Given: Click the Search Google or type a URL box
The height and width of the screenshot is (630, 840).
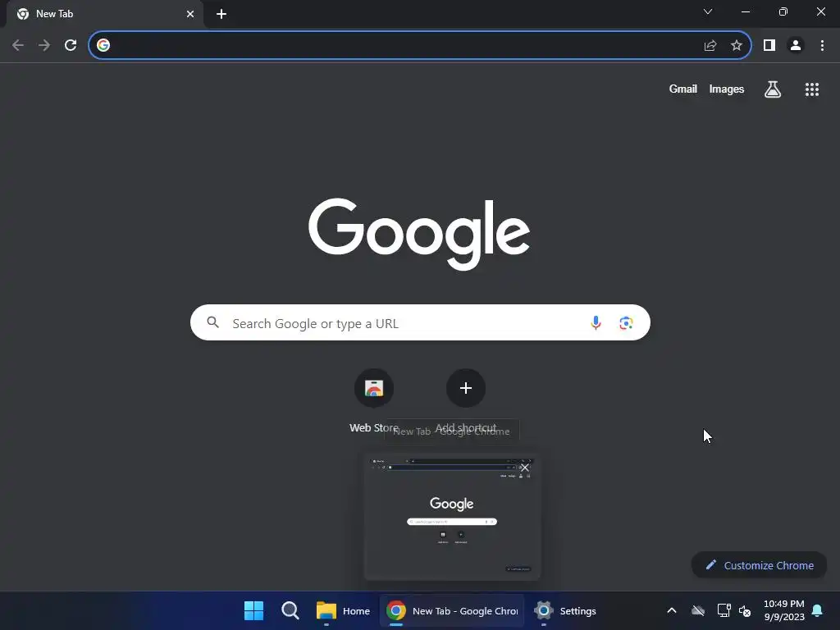Looking at the screenshot, I should point(420,322).
